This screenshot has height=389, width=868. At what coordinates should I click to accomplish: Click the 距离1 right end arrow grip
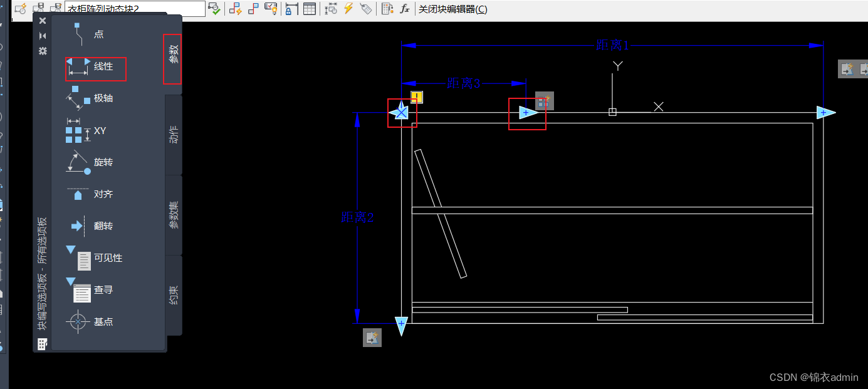(x=826, y=113)
